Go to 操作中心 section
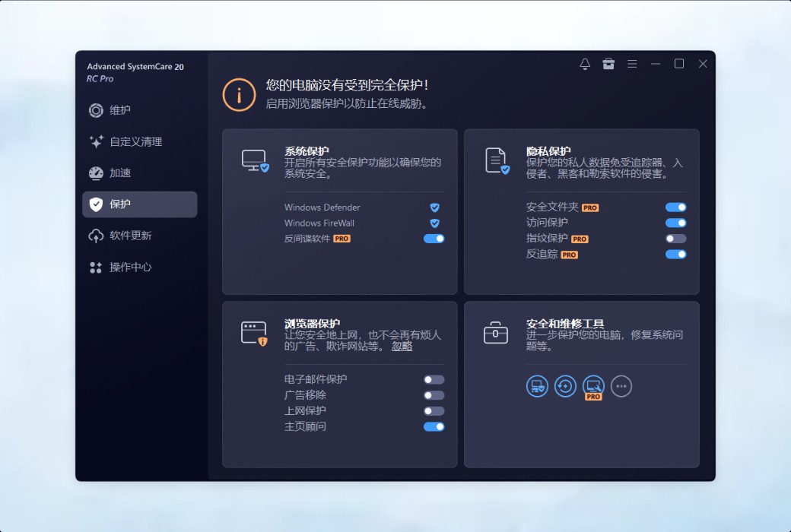The height and width of the screenshot is (532, 791). (x=140, y=268)
